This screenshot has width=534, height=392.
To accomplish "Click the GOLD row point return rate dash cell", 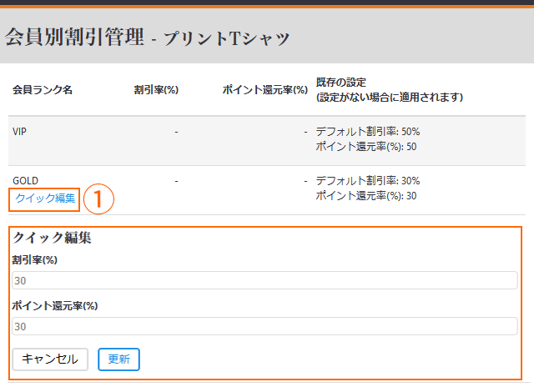I will 306,180.
